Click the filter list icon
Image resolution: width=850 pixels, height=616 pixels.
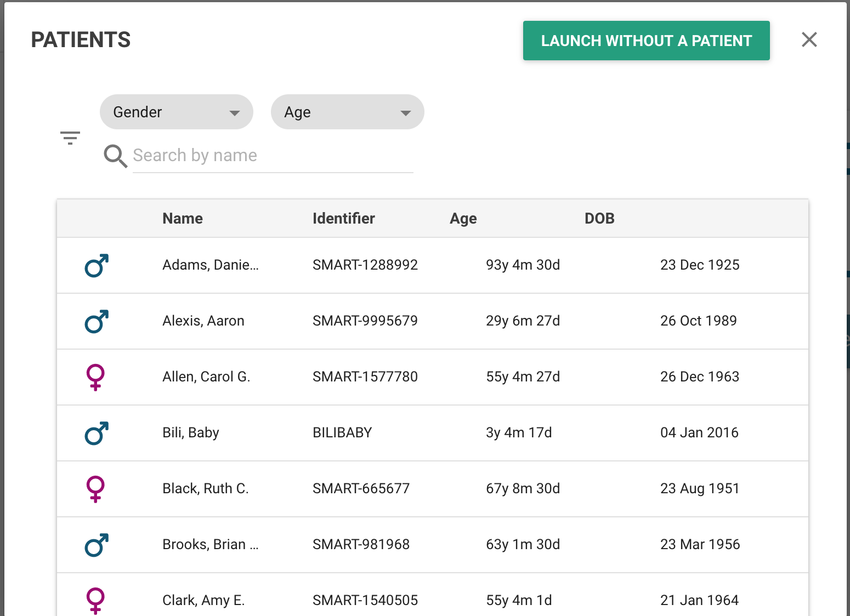pyautogui.click(x=70, y=138)
